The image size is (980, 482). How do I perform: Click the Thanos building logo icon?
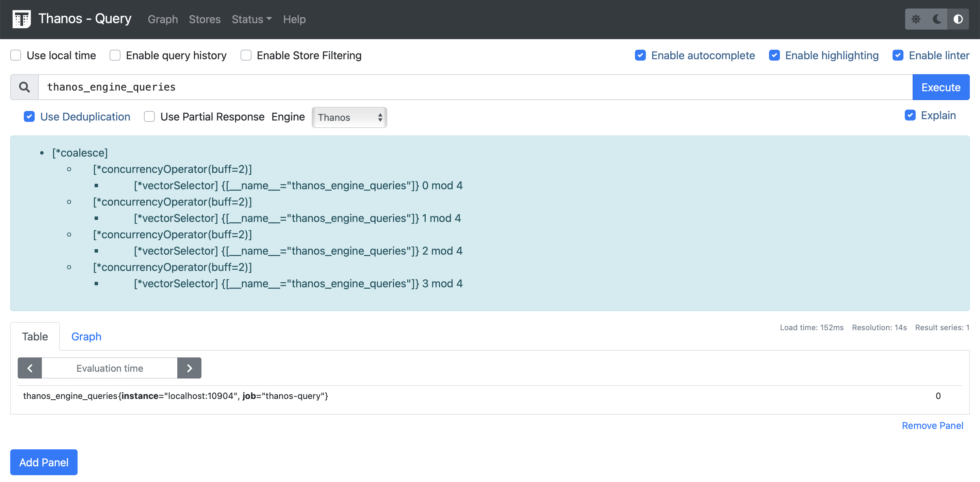click(21, 19)
